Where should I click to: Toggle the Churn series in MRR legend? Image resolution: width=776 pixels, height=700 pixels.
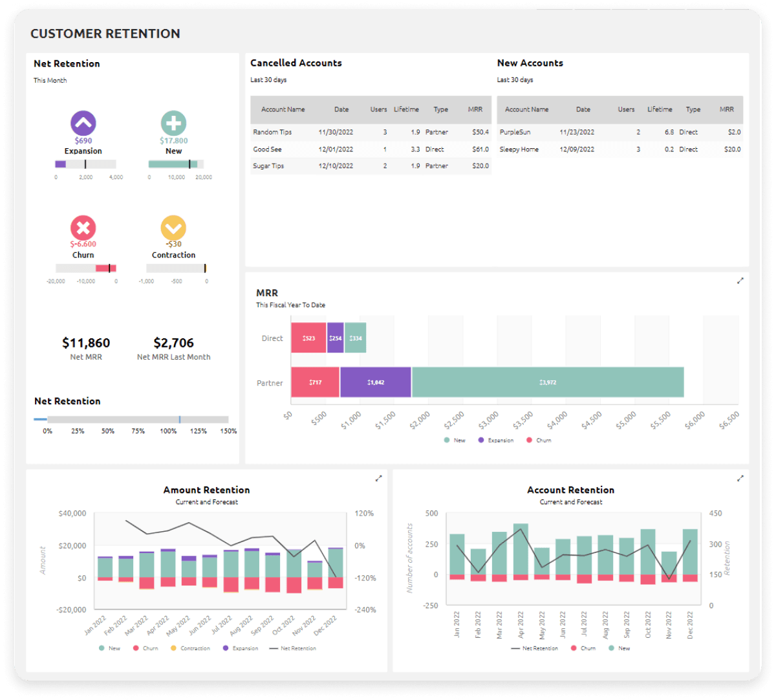click(x=539, y=440)
